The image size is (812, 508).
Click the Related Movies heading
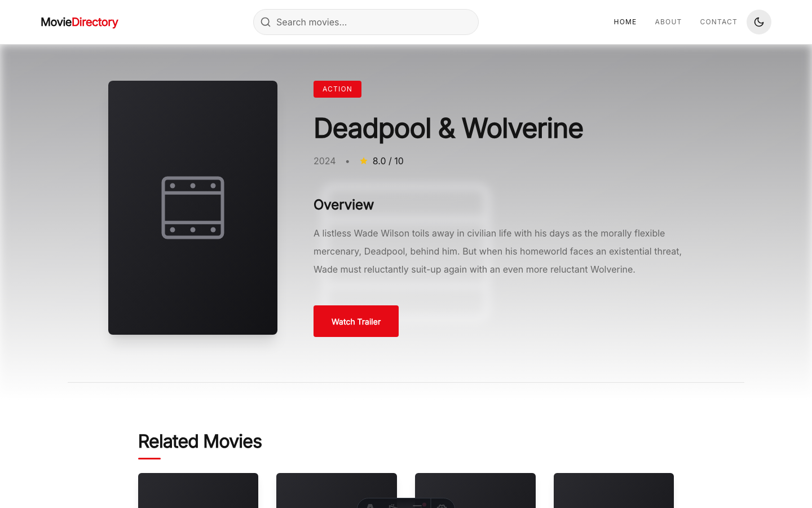point(200,441)
